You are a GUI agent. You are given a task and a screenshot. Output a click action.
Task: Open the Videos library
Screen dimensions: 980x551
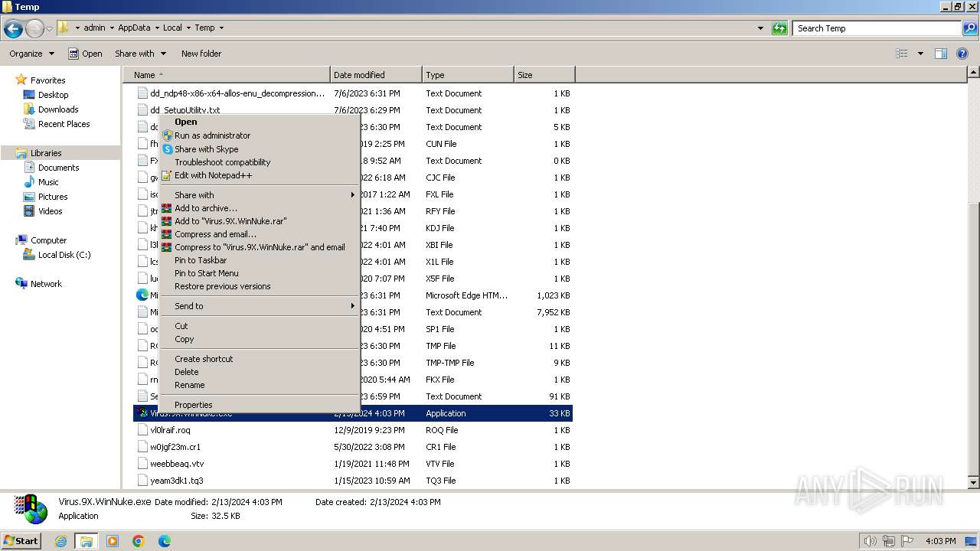pyautogui.click(x=50, y=211)
